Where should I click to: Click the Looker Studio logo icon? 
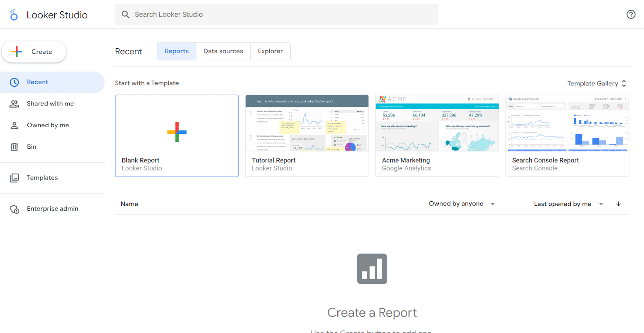pos(14,15)
